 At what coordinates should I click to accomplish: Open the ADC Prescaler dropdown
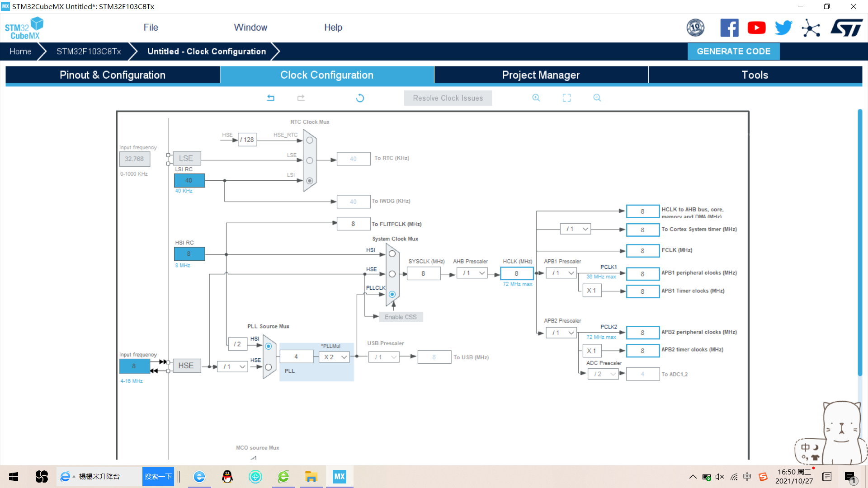tap(603, 374)
